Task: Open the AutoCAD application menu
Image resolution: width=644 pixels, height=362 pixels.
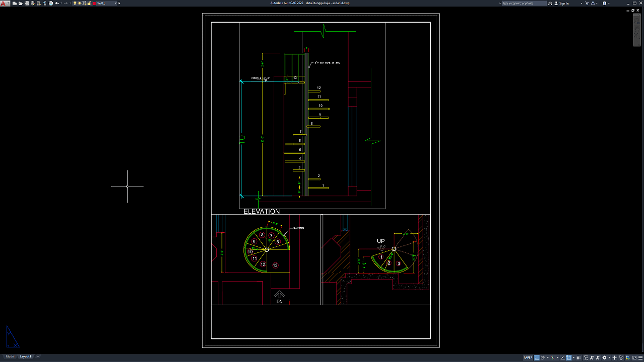Action: 5,3
